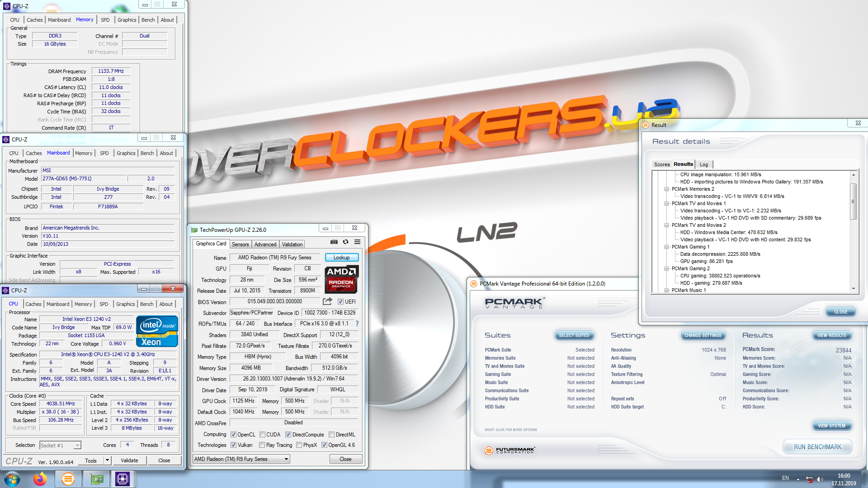868x488 pixels.
Task: Collapse the PCMark TV and Movies 2 node
Action: [666, 225]
